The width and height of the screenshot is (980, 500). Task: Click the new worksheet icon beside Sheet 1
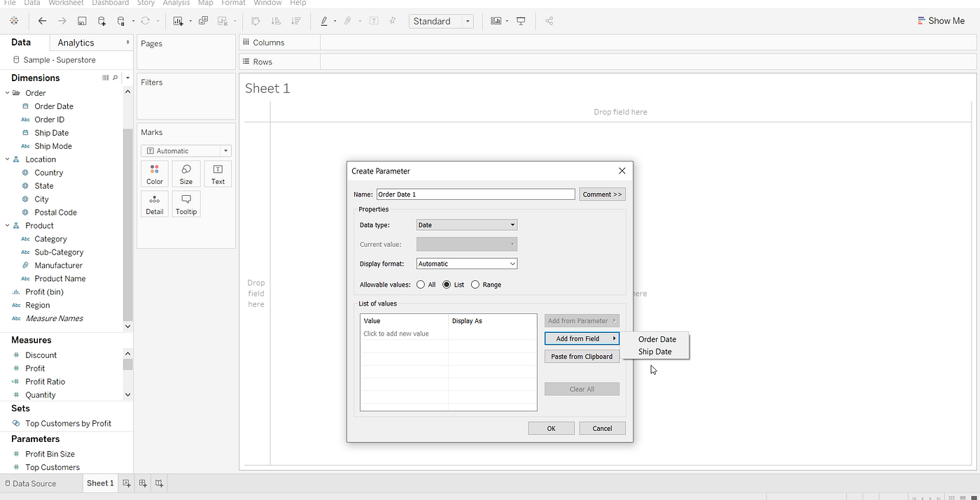[x=127, y=483]
